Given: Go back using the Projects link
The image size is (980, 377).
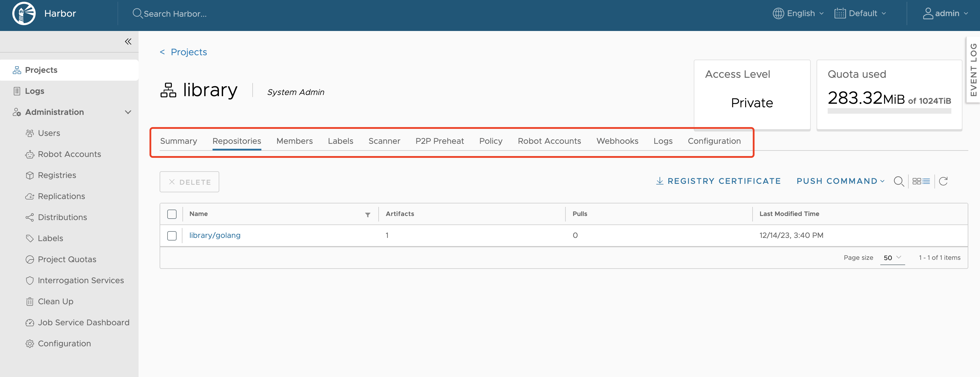Looking at the screenshot, I should (x=189, y=52).
